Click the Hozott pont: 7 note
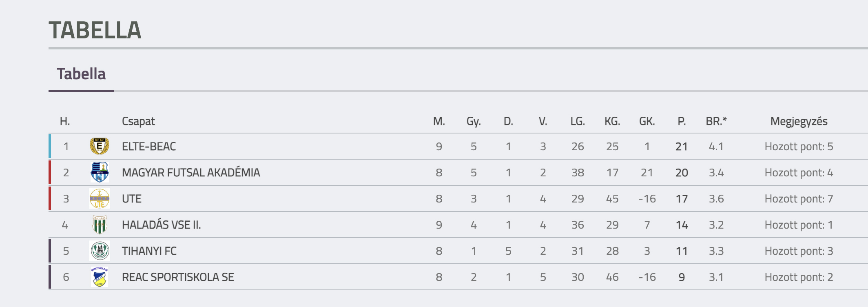Viewport: 868px width, 307px height. pyautogui.click(x=799, y=199)
